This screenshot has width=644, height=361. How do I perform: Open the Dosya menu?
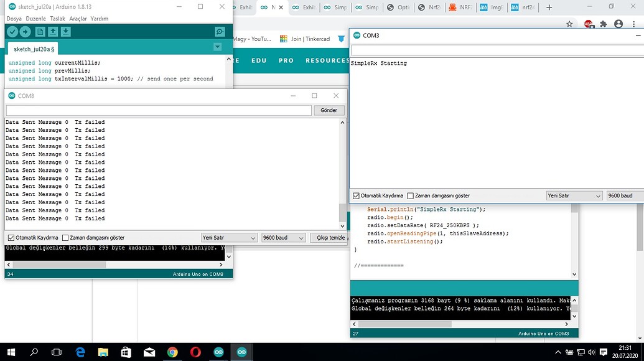pyautogui.click(x=14, y=19)
